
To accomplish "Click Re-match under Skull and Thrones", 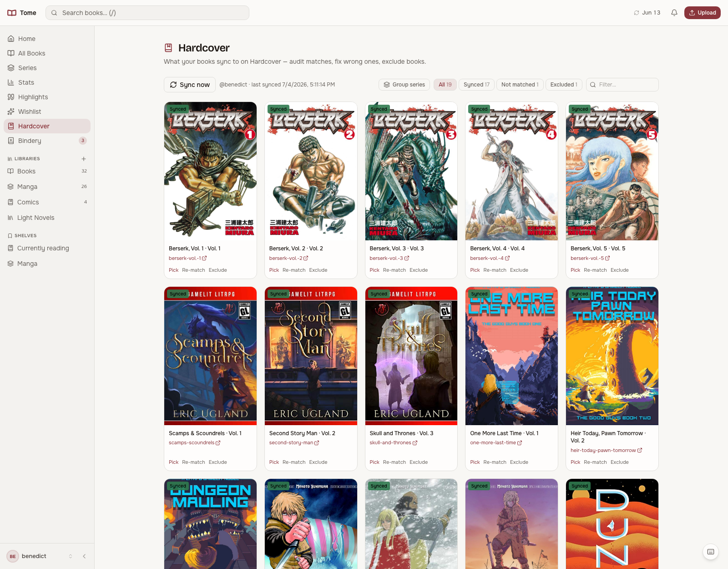I will [394, 462].
